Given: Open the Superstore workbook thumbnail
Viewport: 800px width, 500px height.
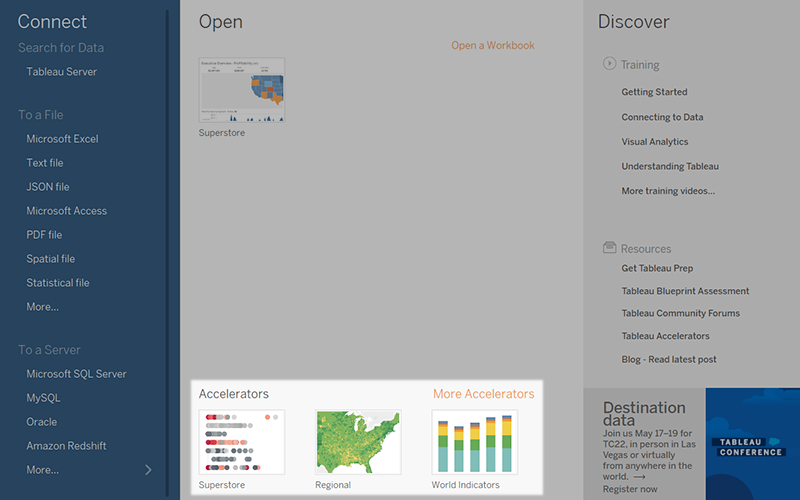Looking at the screenshot, I should [242, 90].
